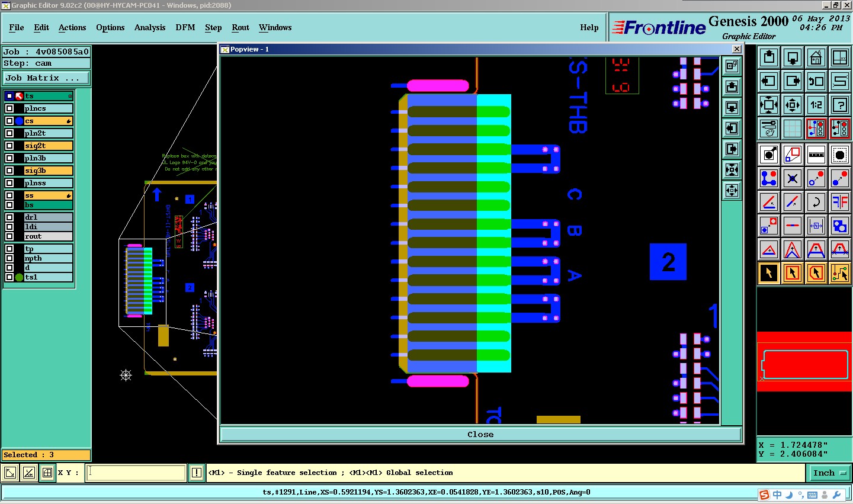The image size is (853, 504).
Task: Select the rotate arc arrow tool
Action: [816, 202]
